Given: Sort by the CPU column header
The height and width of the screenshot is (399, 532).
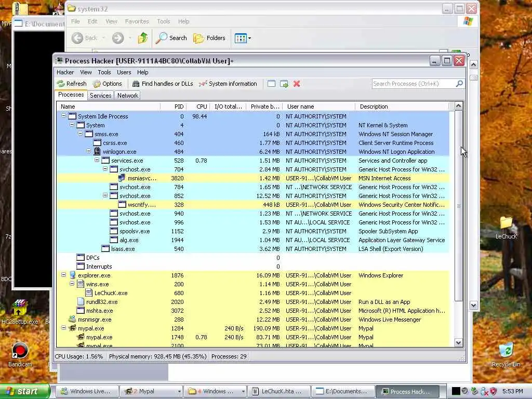Looking at the screenshot, I should tap(198, 107).
